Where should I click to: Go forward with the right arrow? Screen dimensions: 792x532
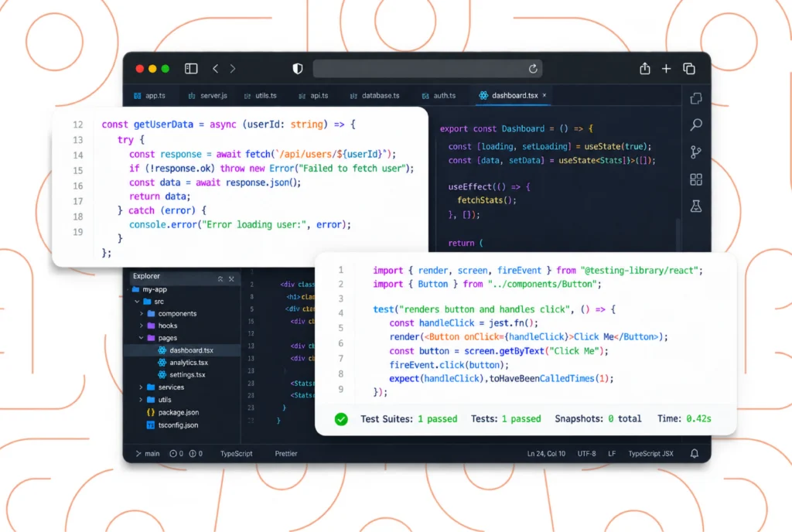tap(233, 69)
